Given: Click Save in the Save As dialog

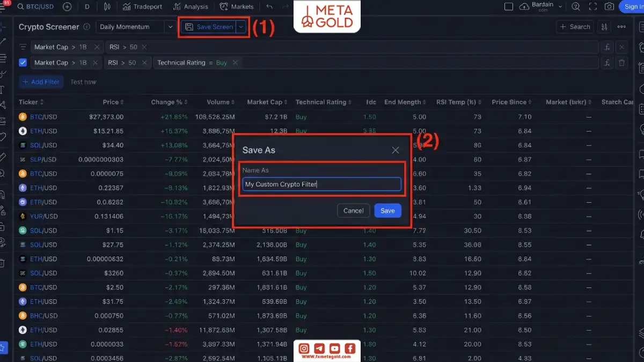Looking at the screenshot, I should [387, 211].
